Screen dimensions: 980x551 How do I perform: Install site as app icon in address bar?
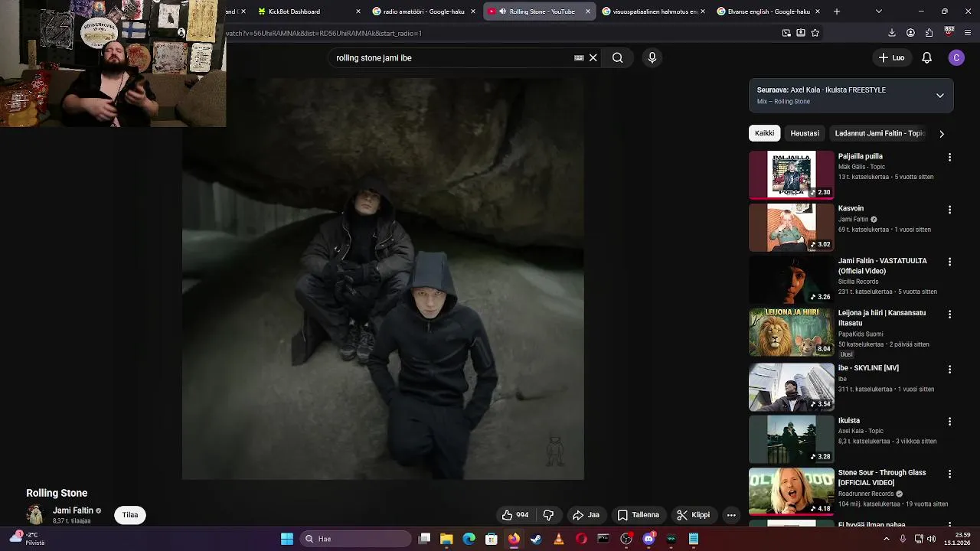coord(800,33)
